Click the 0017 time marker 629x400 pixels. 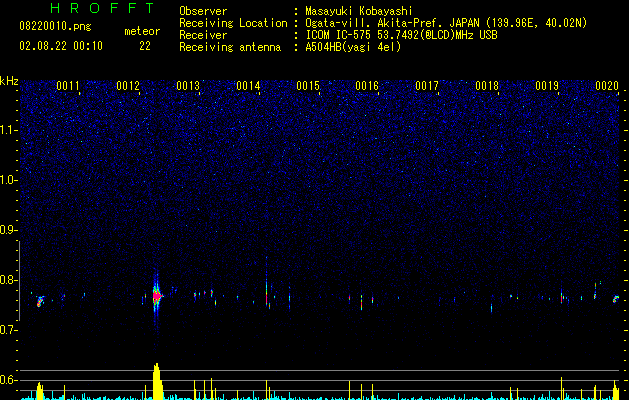pos(427,86)
